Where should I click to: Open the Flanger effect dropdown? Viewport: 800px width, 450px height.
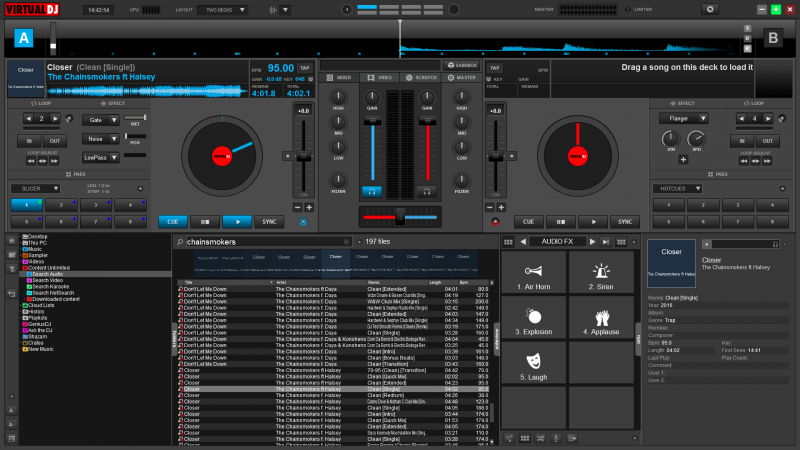(682, 118)
